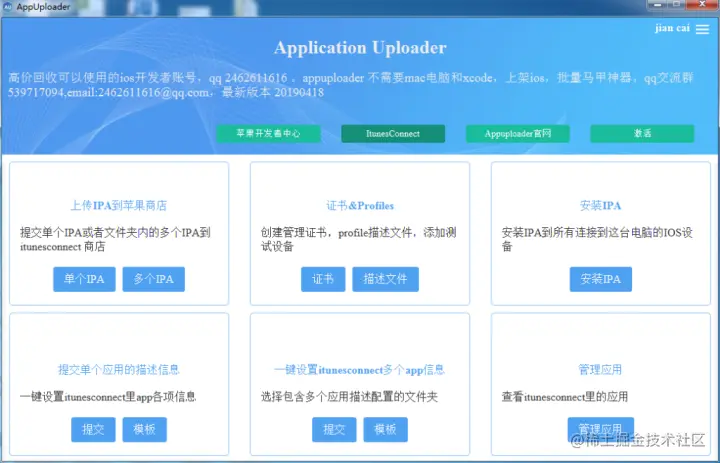Open the 描述文件 profiles button

[x=385, y=279]
